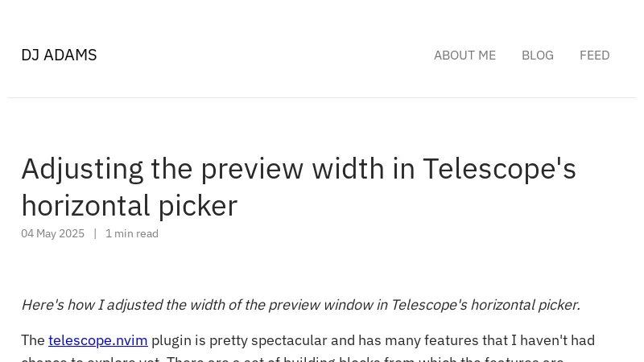The width and height of the screenshot is (644, 362).
Task: Click the '1 min read' label
Action: point(132,233)
